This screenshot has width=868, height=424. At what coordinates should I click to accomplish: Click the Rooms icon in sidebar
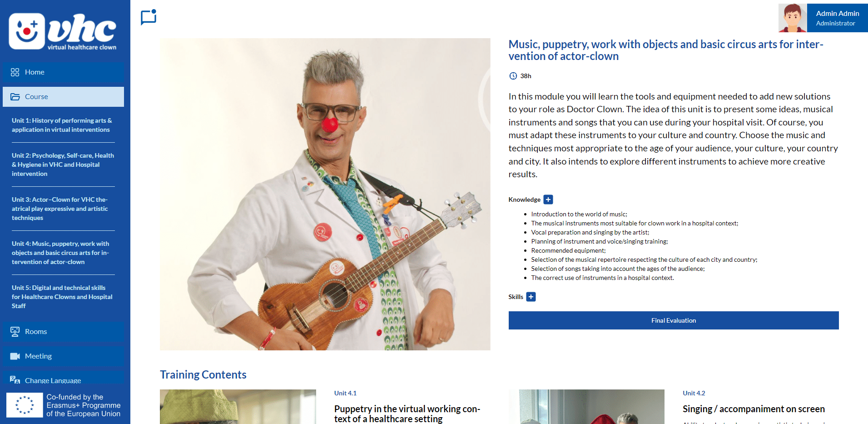click(x=15, y=332)
